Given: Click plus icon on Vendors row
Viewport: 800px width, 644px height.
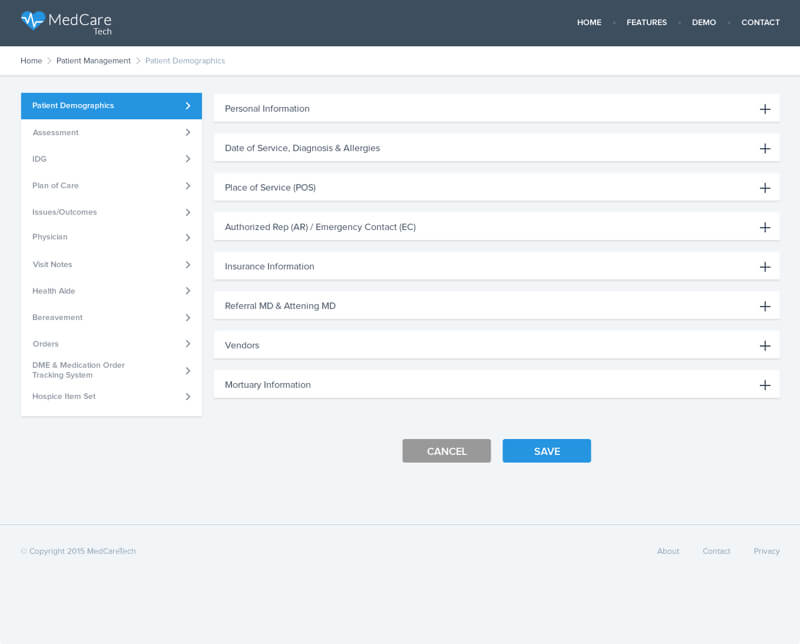Looking at the screenshot, I should pyautogui.click(x=765, y=345).
